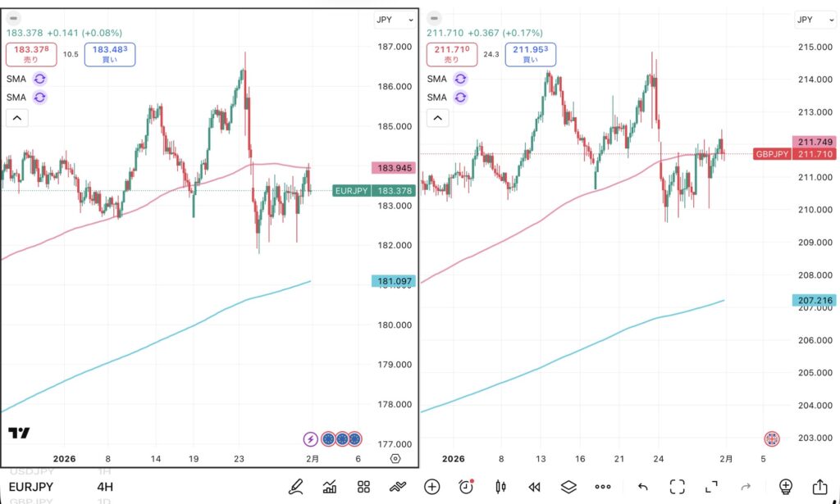Open the object layers icon
The height and width of the screenshot is (504, 840).
coord(570,487)
